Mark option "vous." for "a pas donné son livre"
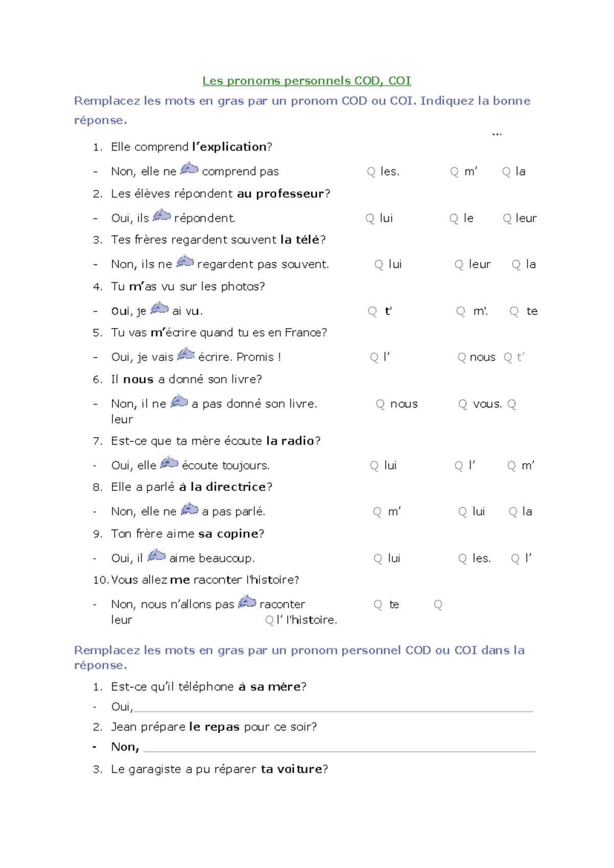The image size is (614, 868). point(463,404)
